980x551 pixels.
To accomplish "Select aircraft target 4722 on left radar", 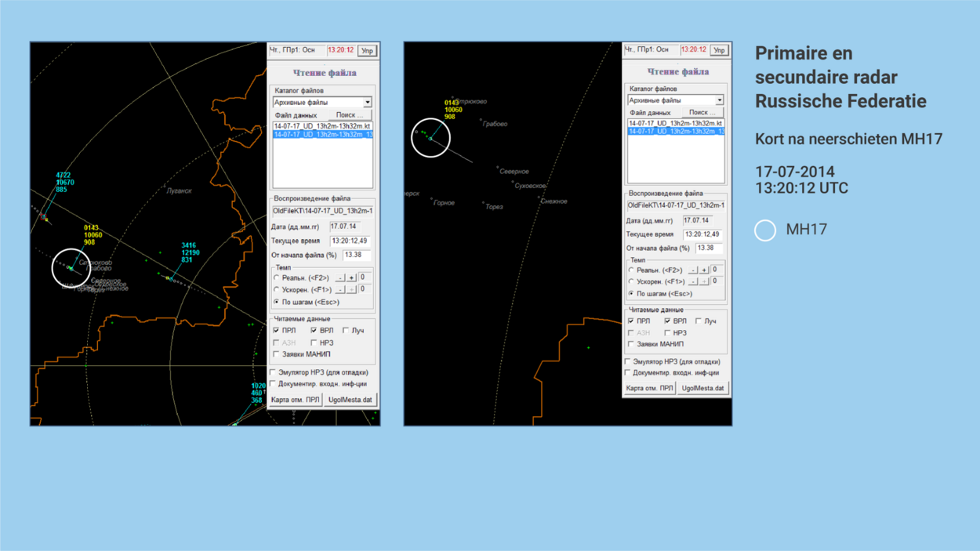I will (44, 217).
